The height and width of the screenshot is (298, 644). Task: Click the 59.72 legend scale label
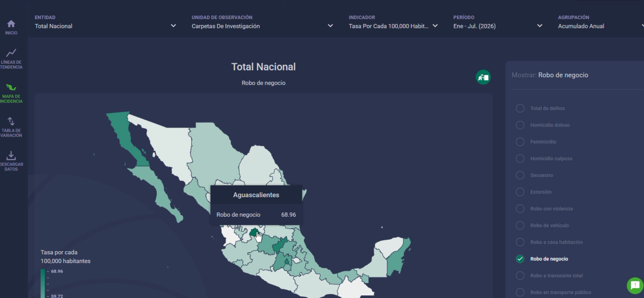(58, 295)
